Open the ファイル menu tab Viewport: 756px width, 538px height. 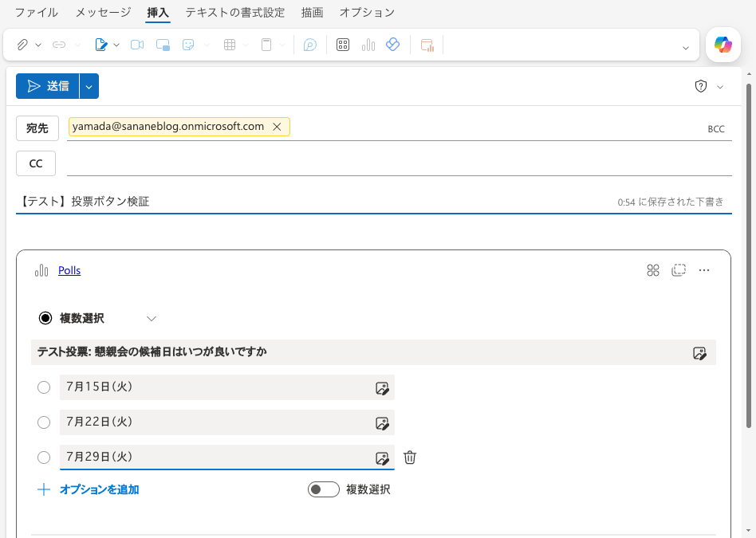click(x=37, y=13)
